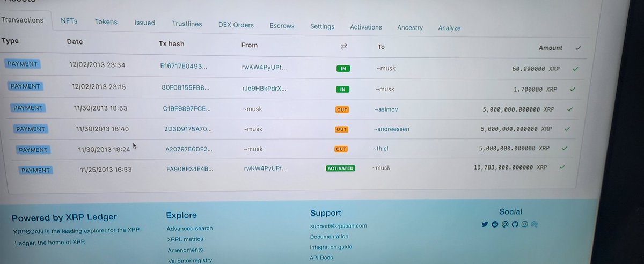Click the PAYMENT tag on the 11/25/2013 row

37,170
